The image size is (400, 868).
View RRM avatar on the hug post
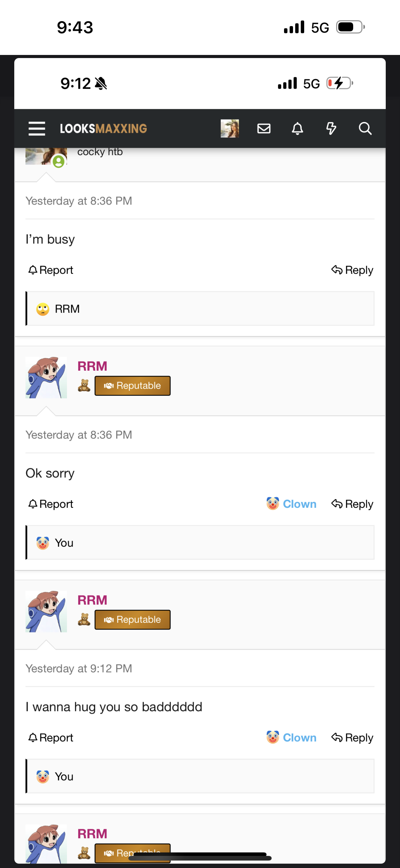click(46, 611)
